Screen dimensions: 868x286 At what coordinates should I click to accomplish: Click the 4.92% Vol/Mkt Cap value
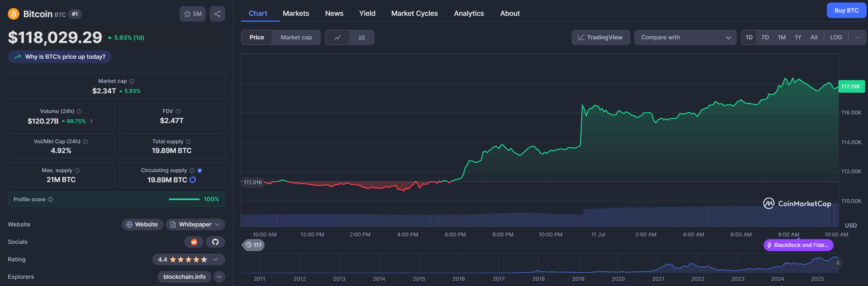click(x=61, y=150)
